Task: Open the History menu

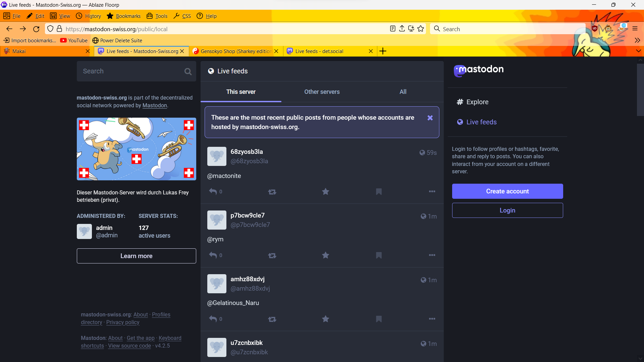Action: pos(89,16)
